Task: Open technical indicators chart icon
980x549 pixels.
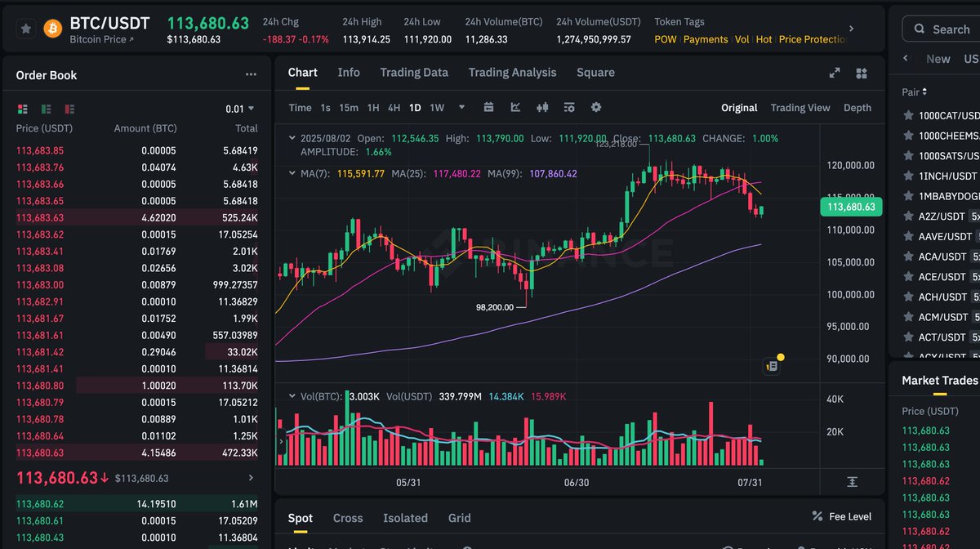Action: [515, 107]
